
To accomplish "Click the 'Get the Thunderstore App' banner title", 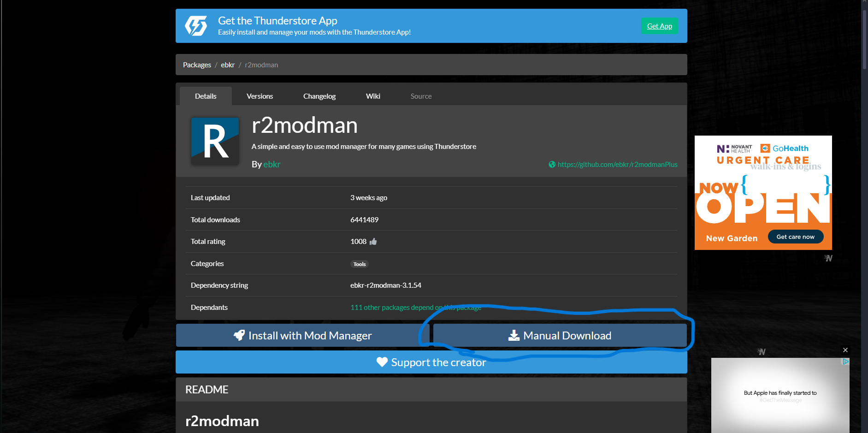I will pos(278,21).
